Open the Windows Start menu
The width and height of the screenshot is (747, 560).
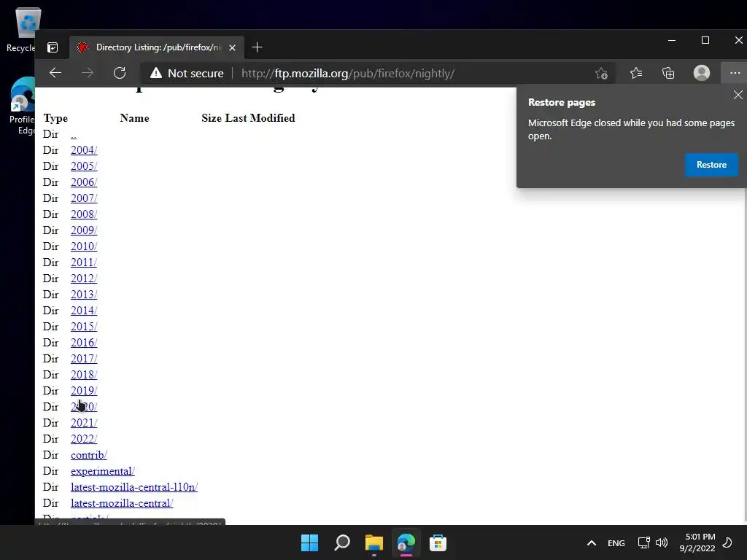coord(309,542)
